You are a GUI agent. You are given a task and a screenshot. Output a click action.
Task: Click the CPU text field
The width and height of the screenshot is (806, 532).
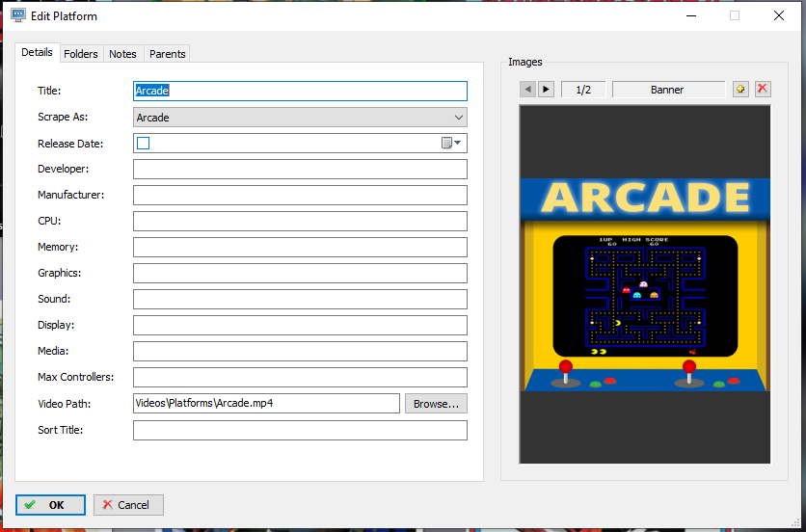tap(300, 221)
